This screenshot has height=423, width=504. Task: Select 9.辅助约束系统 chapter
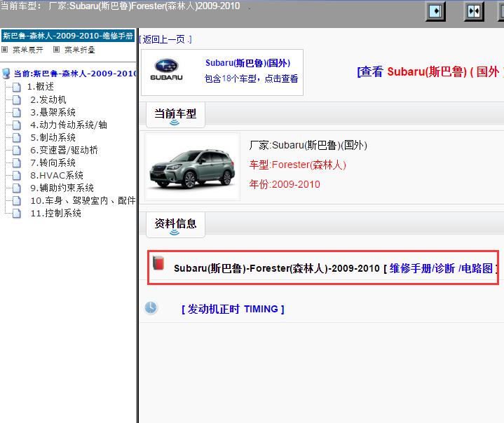[x=62, y=188]
